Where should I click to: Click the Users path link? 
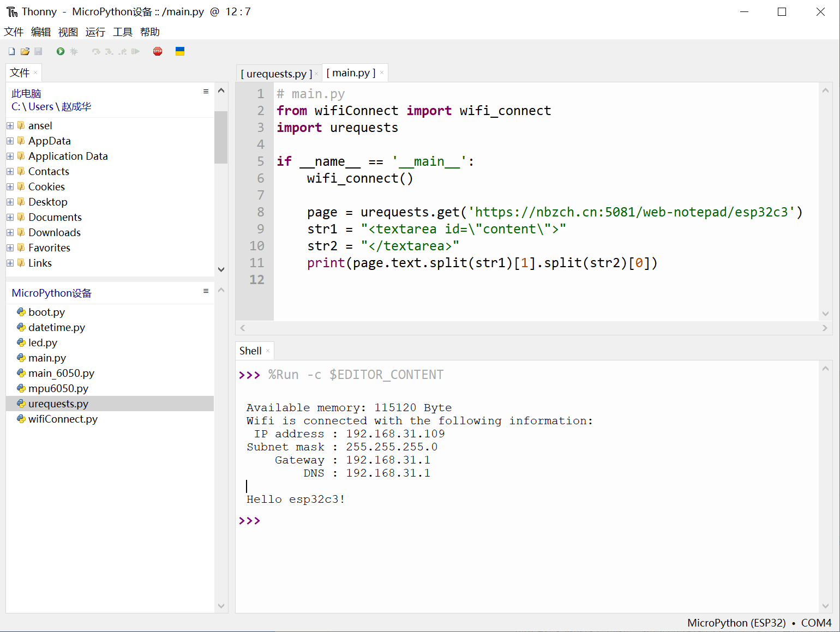[x=41, y=106]
